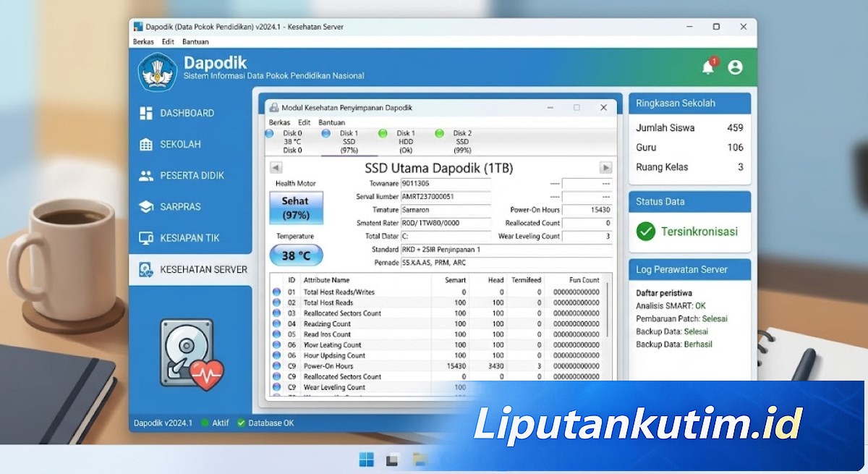Open the Bantuan menu in the storage module
Image resolution: width=868 pixels, height=474 pixels.
[x=331, y=122]
